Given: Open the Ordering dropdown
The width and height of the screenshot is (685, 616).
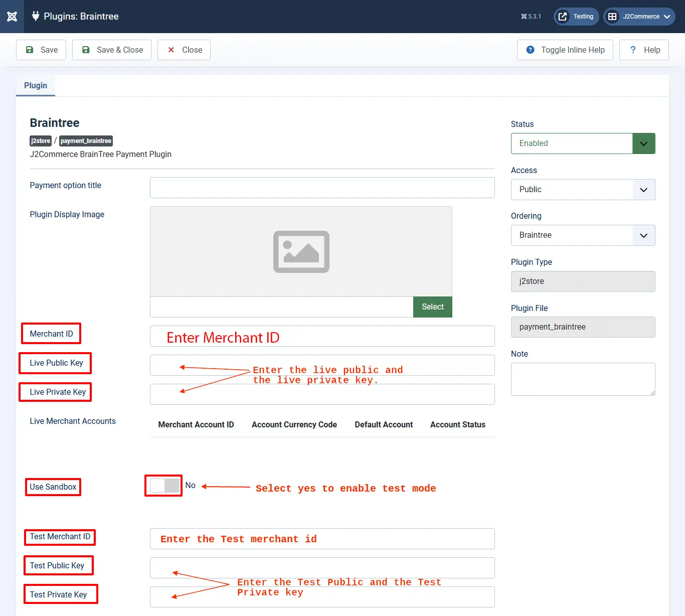Looking at the screenshot, I should (583, 235).
